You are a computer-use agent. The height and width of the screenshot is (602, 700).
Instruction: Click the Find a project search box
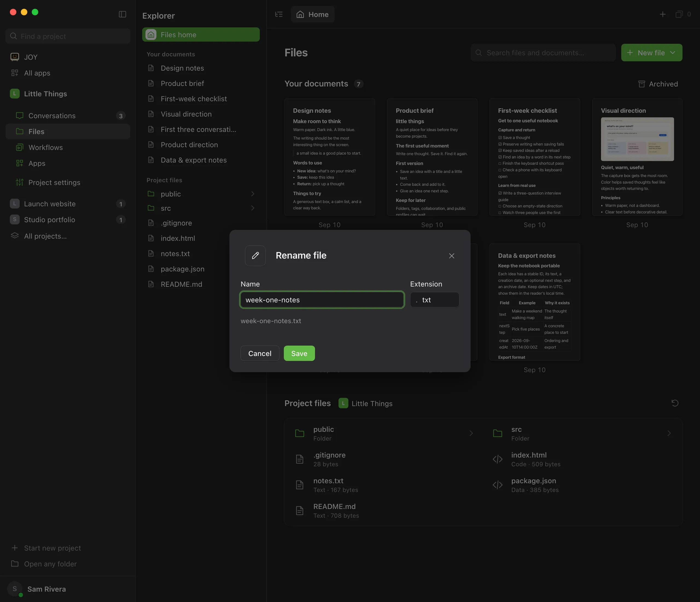[x=68, y=36]
